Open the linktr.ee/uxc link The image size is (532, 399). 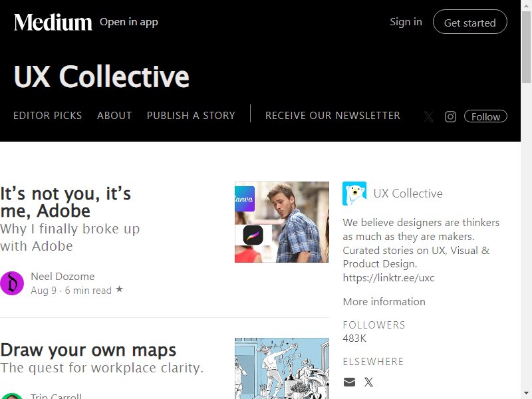click(x=388, y=277)
